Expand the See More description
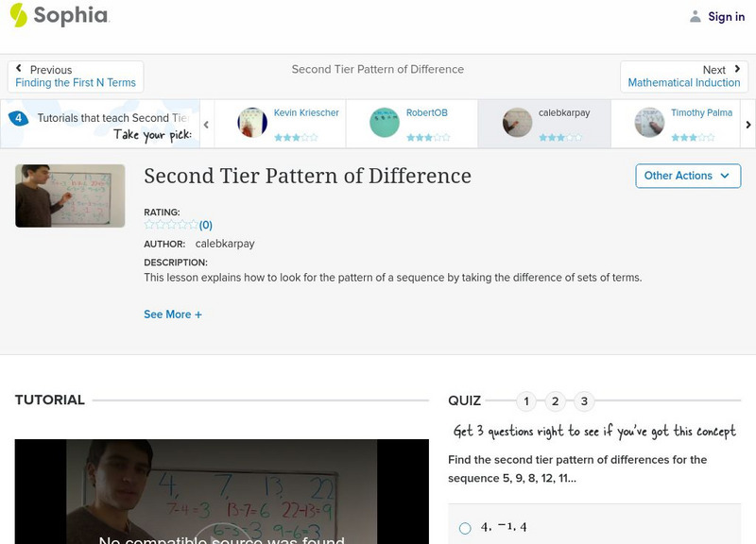 point(173,314)
